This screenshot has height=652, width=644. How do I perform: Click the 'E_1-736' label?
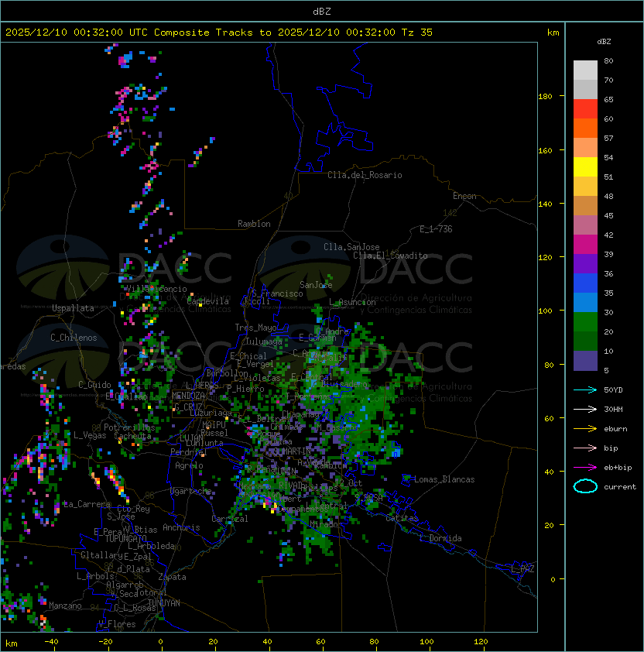point(436,229)
